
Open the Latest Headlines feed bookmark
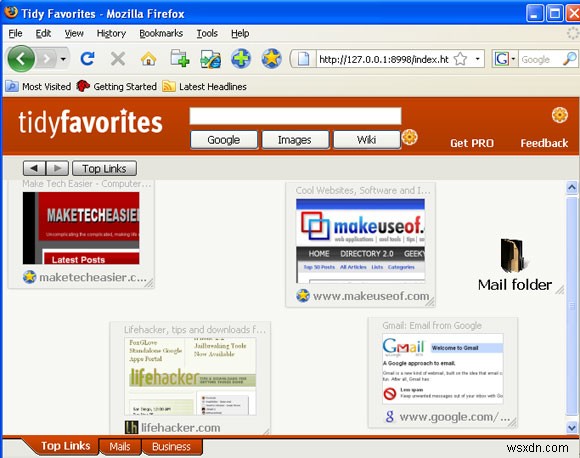coord(205,87)
